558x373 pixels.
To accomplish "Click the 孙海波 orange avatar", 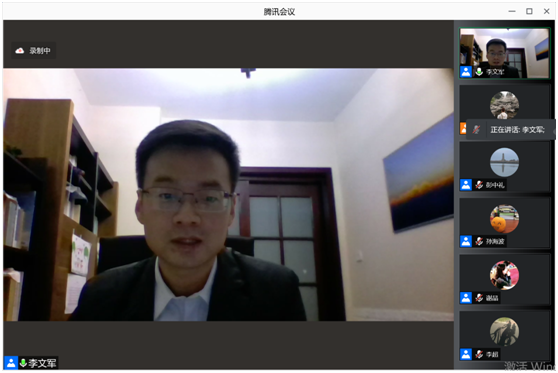I will point(504,219).
